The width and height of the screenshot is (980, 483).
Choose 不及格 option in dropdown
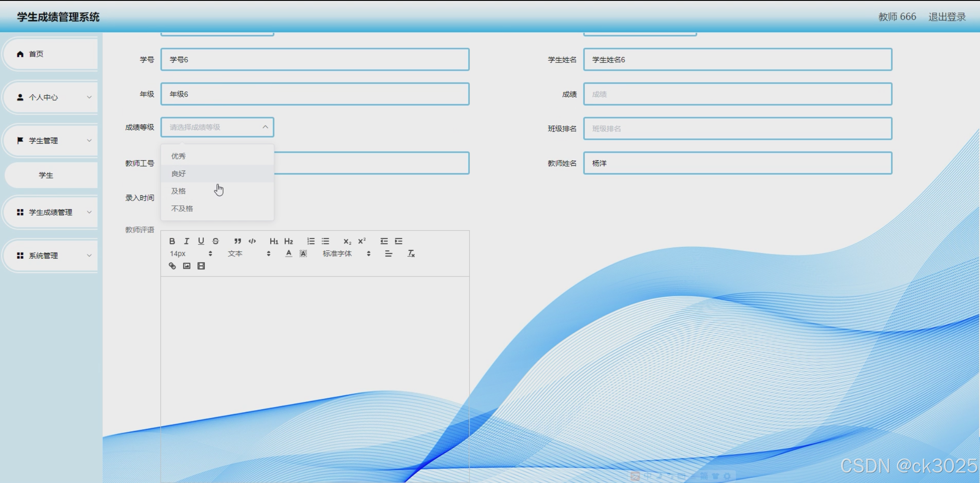click(182, 209)
